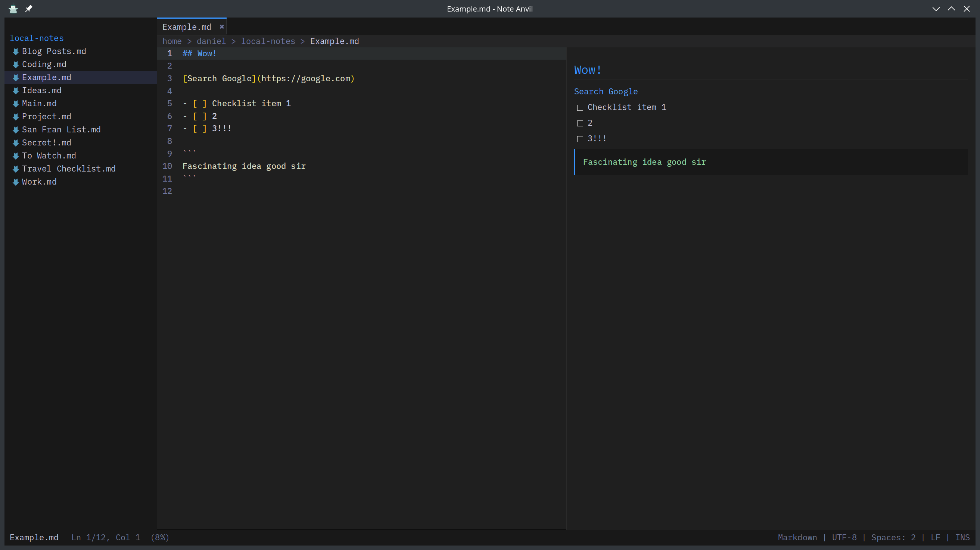Viewport: 980px width, 550px height.
Task: Click line number 5 in the gutter
Action: click(x=169, y=103)
